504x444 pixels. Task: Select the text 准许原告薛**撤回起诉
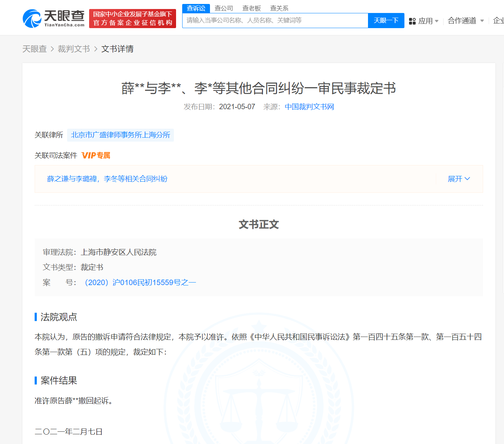73,401
